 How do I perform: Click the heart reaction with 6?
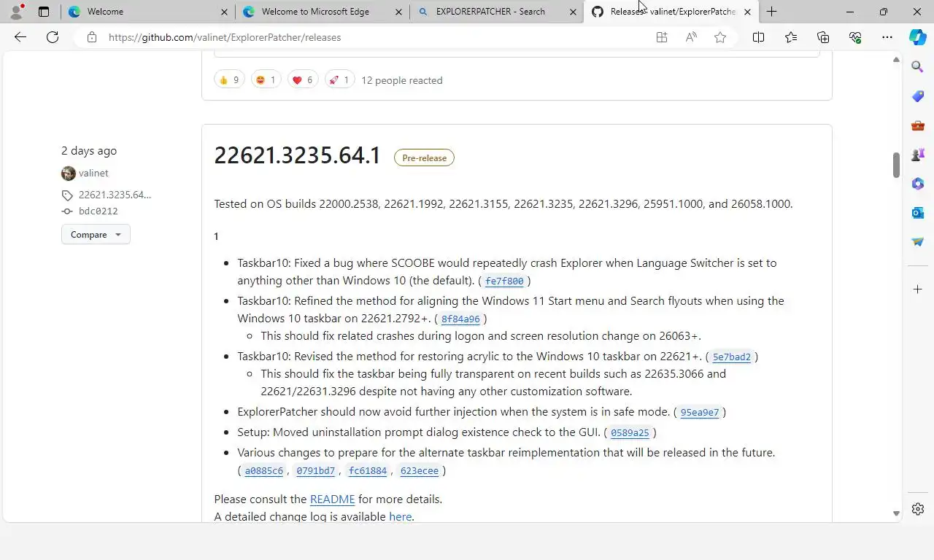tap(302, 80)
